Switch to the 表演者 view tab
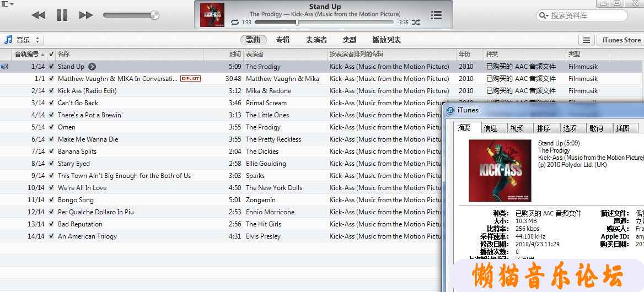 pyautogui.click(x=316, y=40)
